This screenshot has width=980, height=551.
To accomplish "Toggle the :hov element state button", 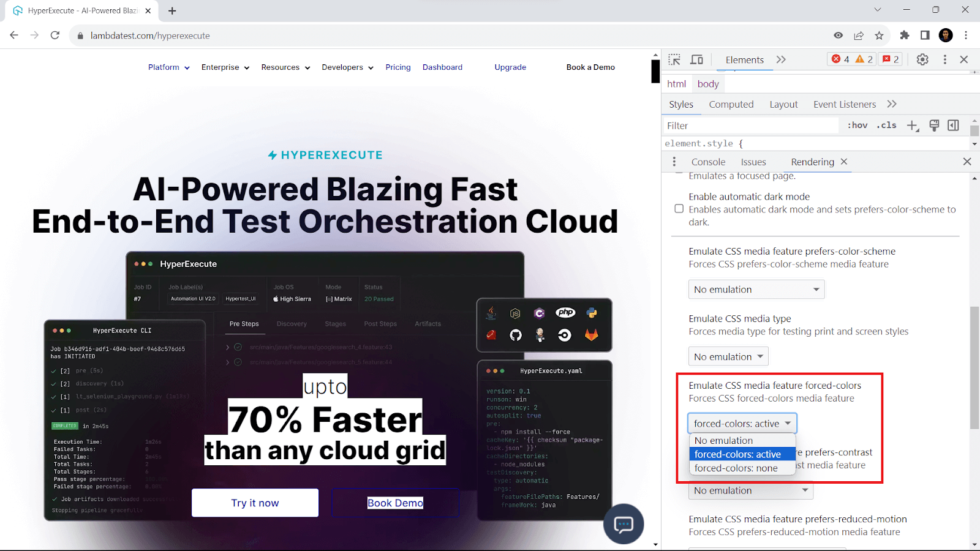I will [858, 125].
